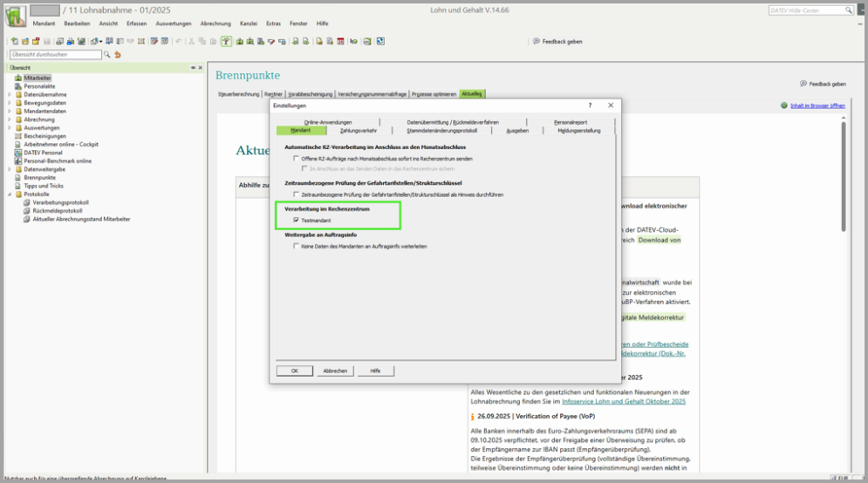
Task: Open the Inhalt im Browser öffnen link
Action: pyautogui.click(x=817, y=105)
